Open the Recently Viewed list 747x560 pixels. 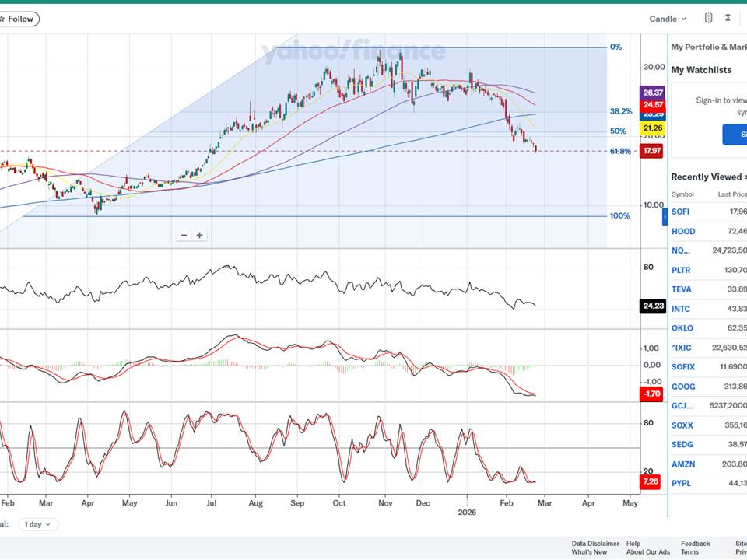708,177
